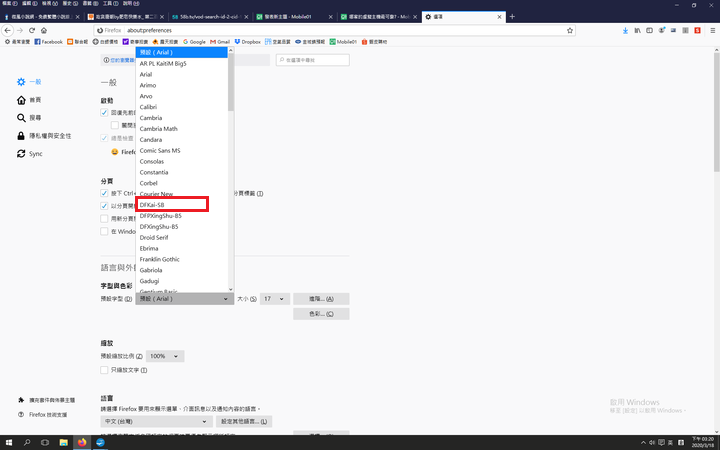
Task: Select Consolas in the font list
Action: (182, 162)
